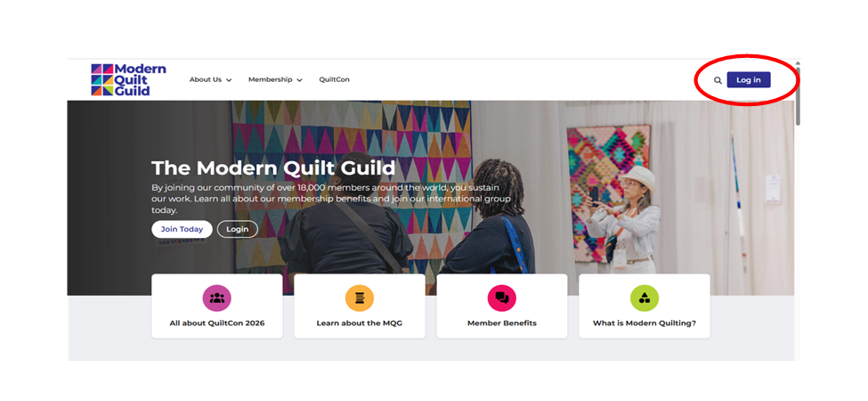Click the orange thread spool icon

(360, 298)
